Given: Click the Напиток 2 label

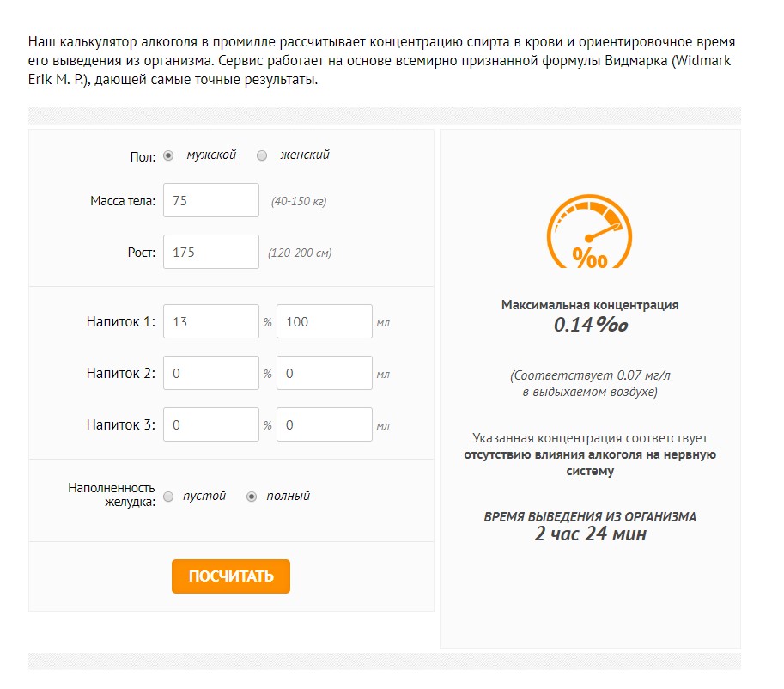Looking at the screenshot, I should coord(121,373).
